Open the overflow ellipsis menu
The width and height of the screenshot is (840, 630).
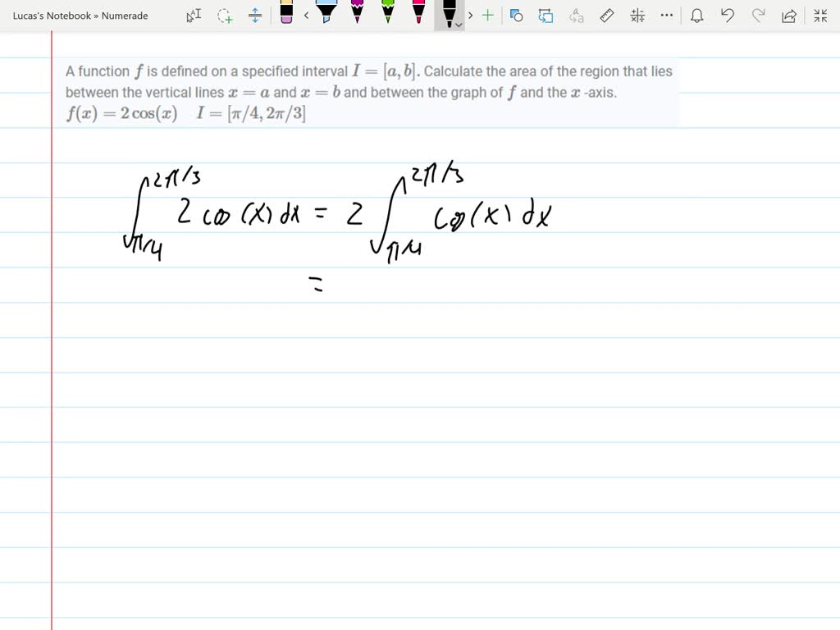(666, 15)
